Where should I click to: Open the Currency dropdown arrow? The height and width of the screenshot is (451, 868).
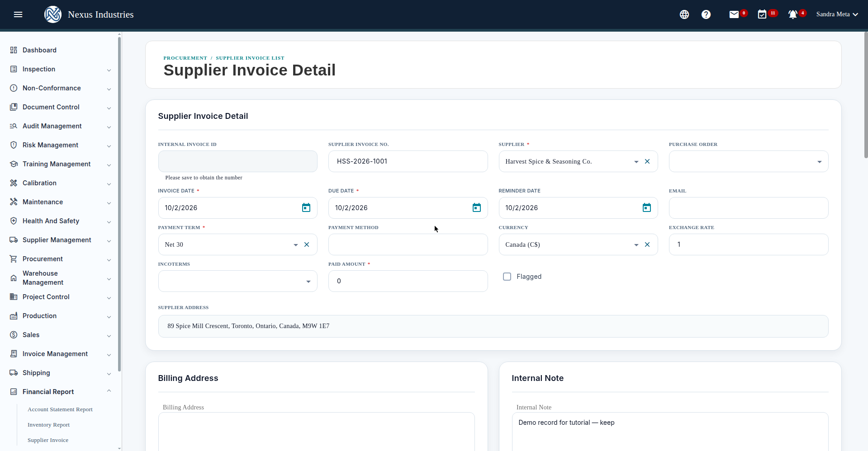tap(636, 245)
